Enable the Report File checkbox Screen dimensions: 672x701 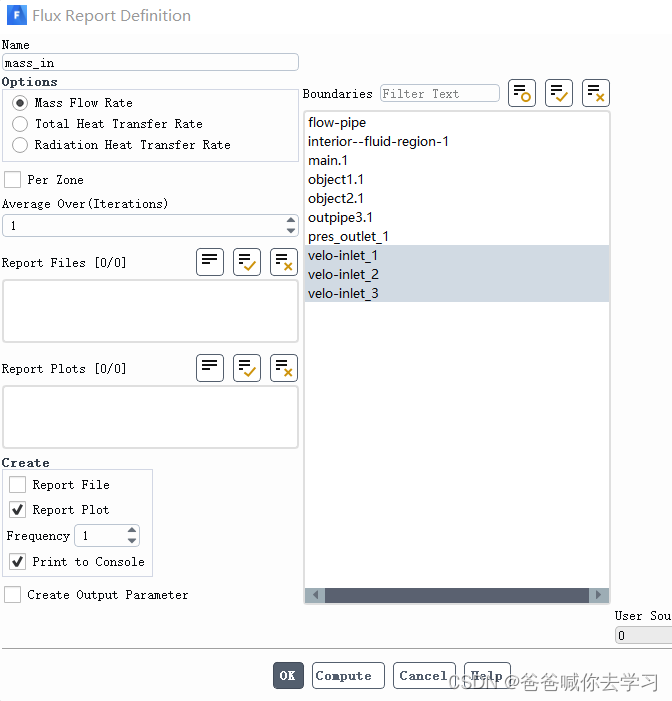(18, 485)
